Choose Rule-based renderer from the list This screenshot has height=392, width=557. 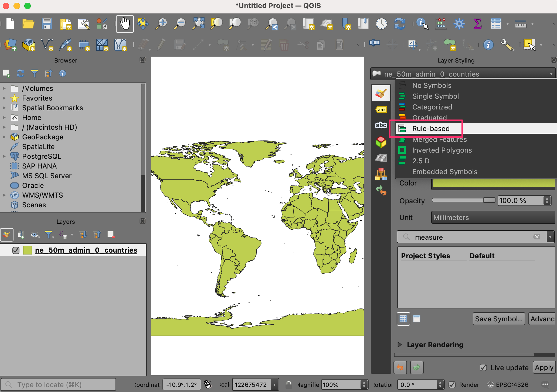[431, 129]
